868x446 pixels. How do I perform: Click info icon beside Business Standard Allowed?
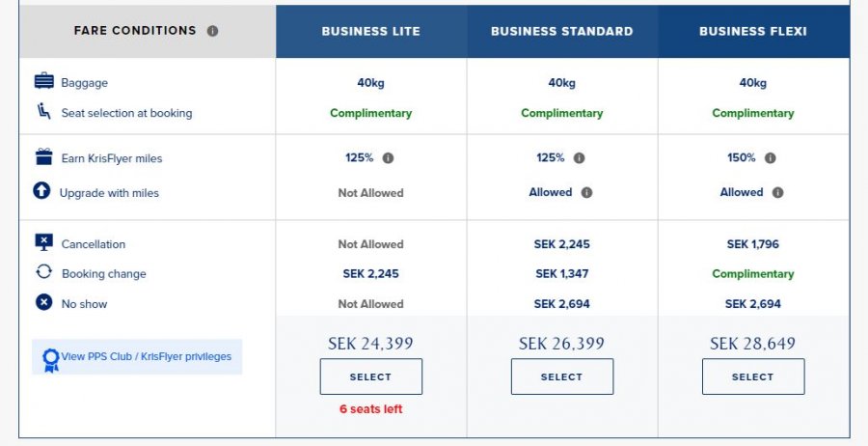586,193
